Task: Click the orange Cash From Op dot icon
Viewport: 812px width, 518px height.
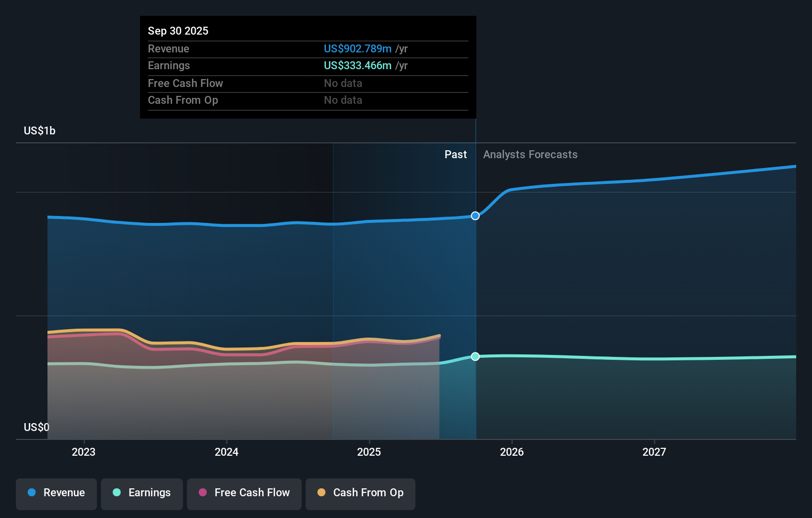Action: click(321, 493)
